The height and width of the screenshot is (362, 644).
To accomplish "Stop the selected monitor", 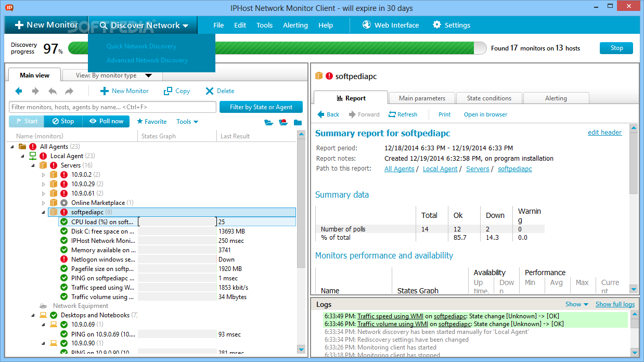I will (x=63, y=121).
